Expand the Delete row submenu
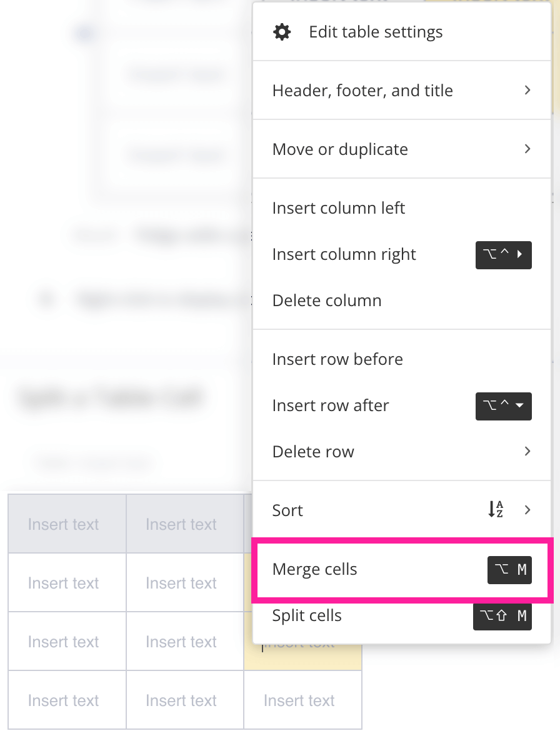The width and height of the screenshot is (560, 736). tap(527, 451)
